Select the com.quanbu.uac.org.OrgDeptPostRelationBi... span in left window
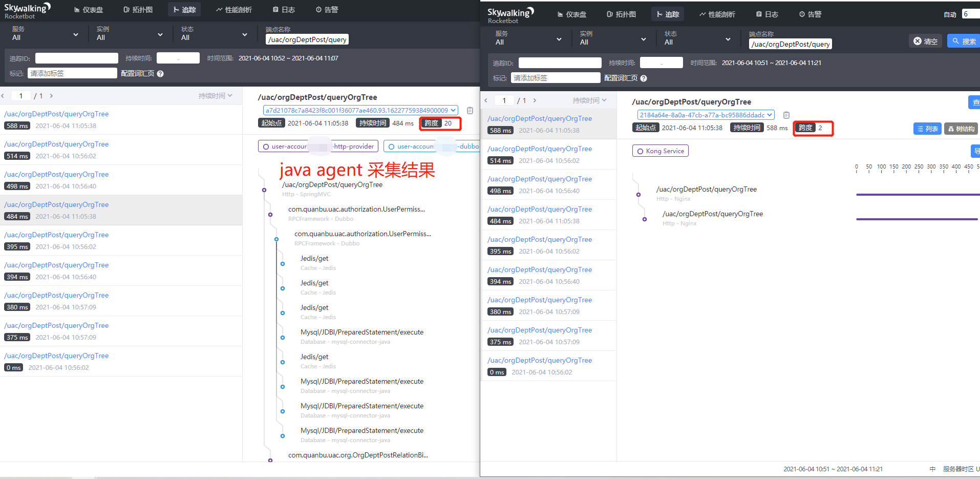Screen dimensions: 980x479 (358, 455)
